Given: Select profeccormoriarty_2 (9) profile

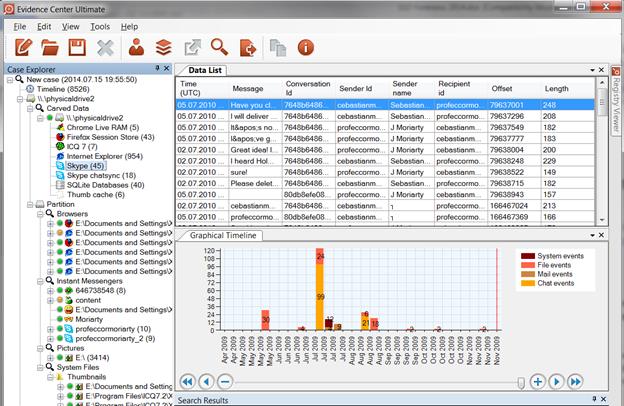Looking at the screenshot, I should pos(115,338).
